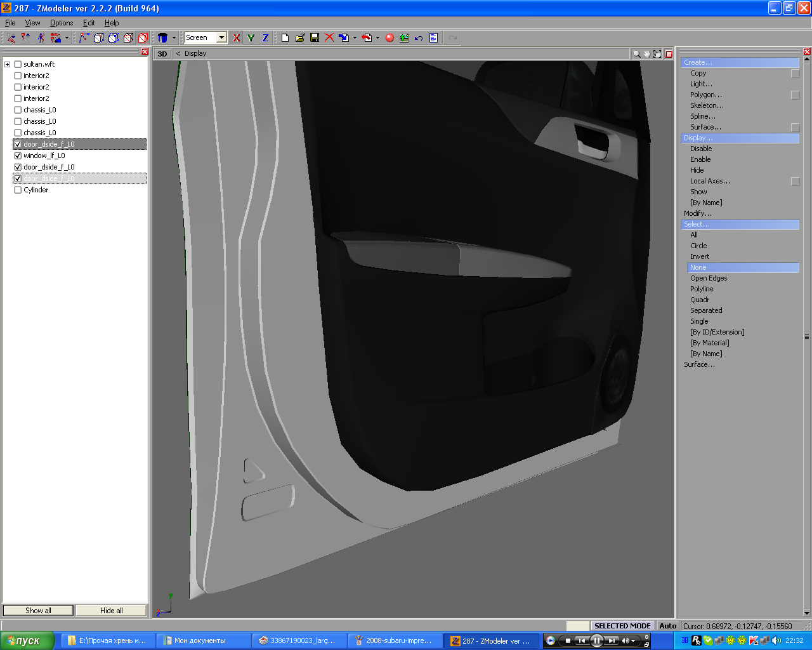
Task: Open the Screen axis dropdown
Action: pos(221,38)
